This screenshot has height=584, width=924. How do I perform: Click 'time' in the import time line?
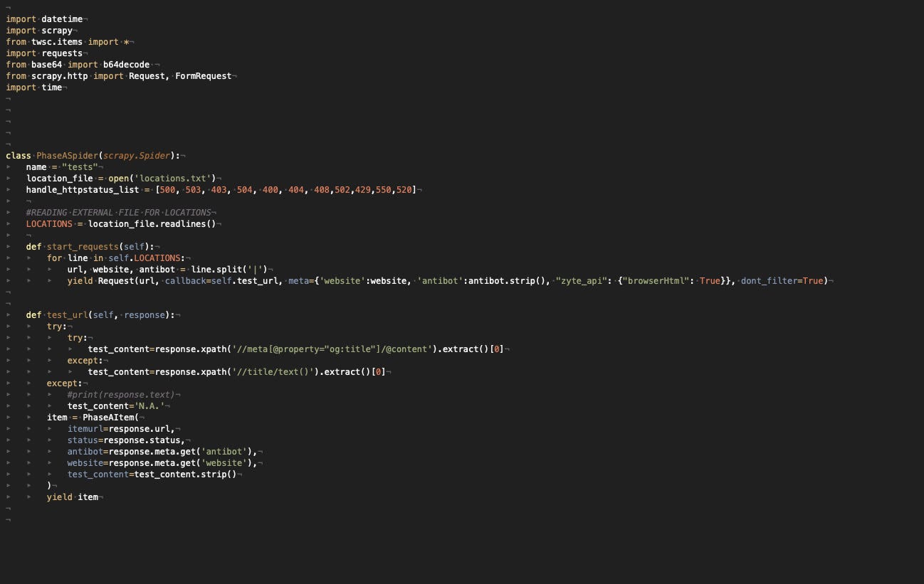[x=52, y=87]
